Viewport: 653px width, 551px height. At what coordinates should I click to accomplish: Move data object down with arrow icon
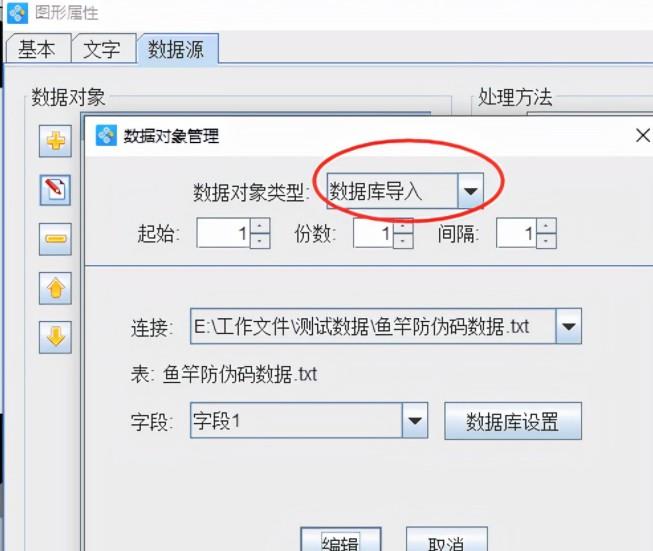tap(55, 337)
